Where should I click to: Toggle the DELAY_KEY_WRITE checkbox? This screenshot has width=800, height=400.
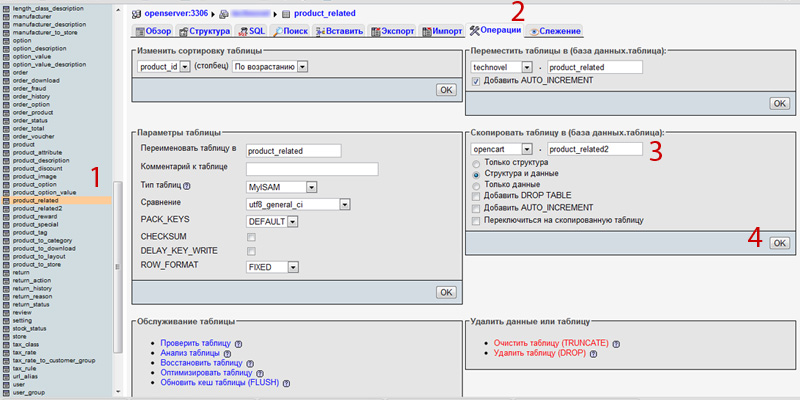click(x=251, y=251)
